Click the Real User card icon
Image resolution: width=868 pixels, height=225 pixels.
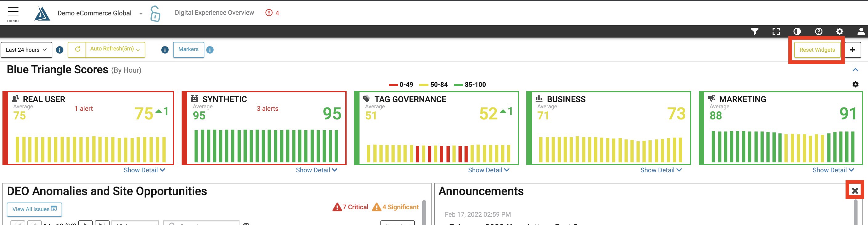tap(15, 99)
